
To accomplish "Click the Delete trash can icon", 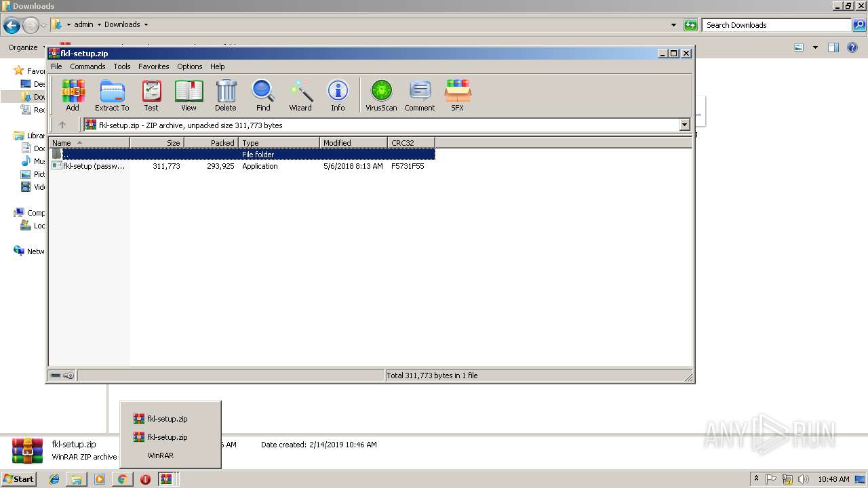I will 226,95.
